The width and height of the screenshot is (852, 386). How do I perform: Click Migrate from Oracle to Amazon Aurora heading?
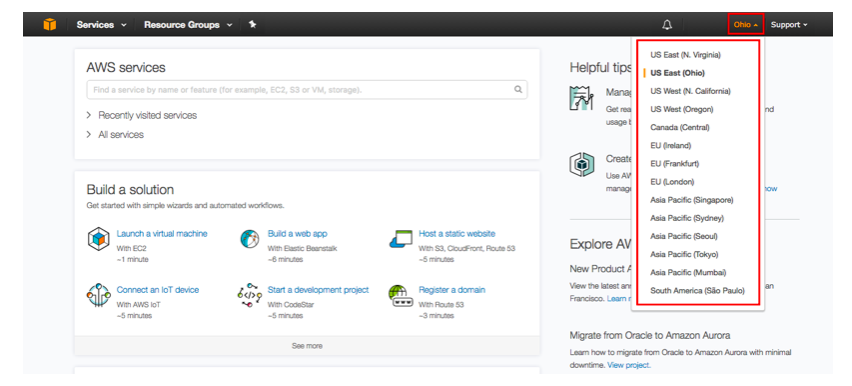coord(650,335)
